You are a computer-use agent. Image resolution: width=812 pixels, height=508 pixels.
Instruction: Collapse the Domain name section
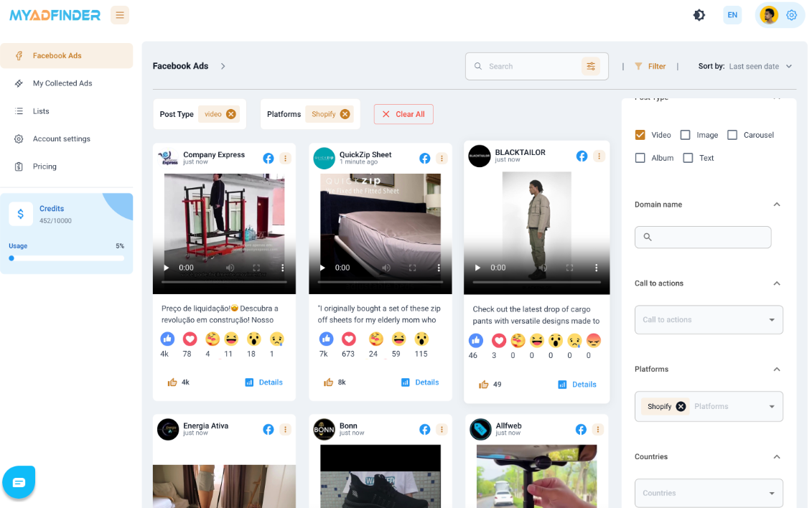[x=777, y=204]
